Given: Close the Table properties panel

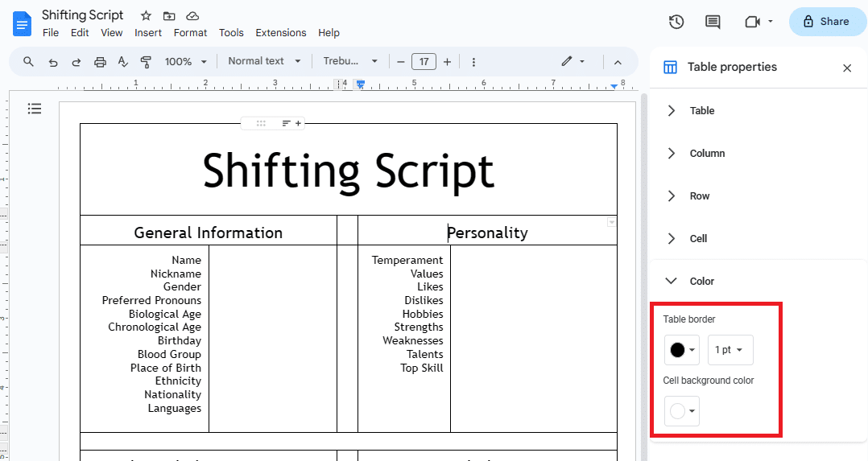Looking at the screenshot, I should tap(847, 68).
